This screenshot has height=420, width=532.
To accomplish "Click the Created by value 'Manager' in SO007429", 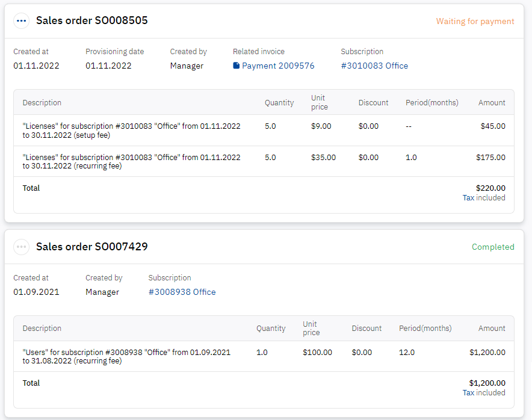I will tap(102, 292).
